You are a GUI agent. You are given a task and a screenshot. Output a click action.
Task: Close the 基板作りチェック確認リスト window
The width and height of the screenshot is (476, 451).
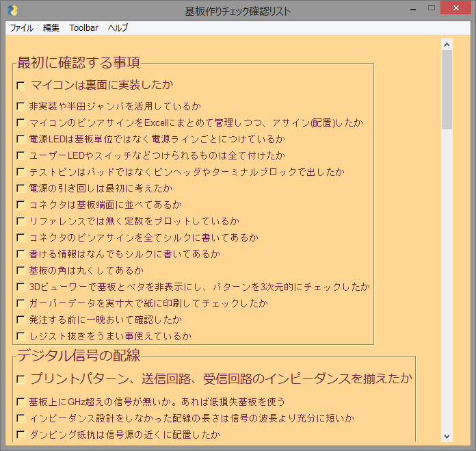455,8
